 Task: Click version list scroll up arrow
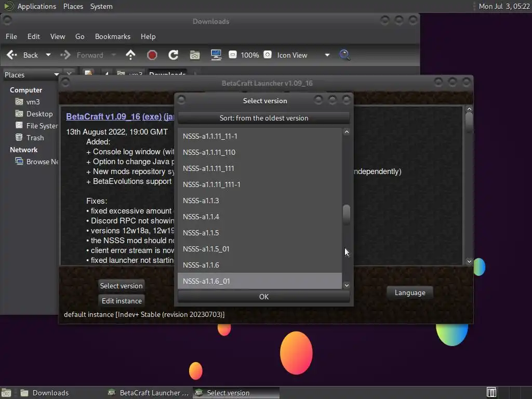click(347, 132)
